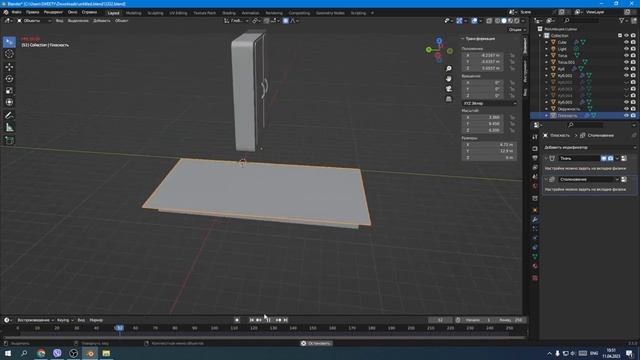640x360 pixels.
Task: Switch to the Animation workspace tab
Action: pyautogui.click(x=250, y=13)
